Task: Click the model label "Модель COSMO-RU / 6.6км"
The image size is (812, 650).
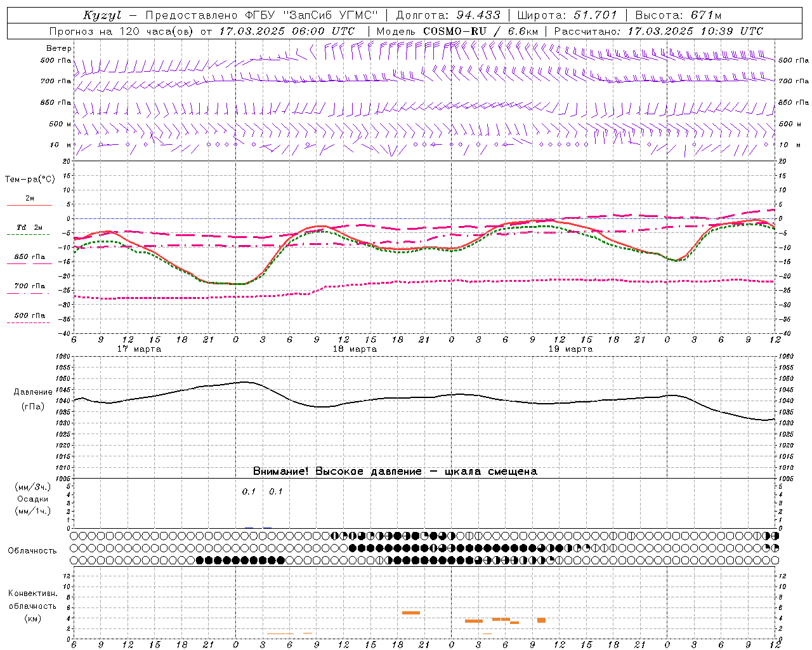Action: (x=457, y=31)
